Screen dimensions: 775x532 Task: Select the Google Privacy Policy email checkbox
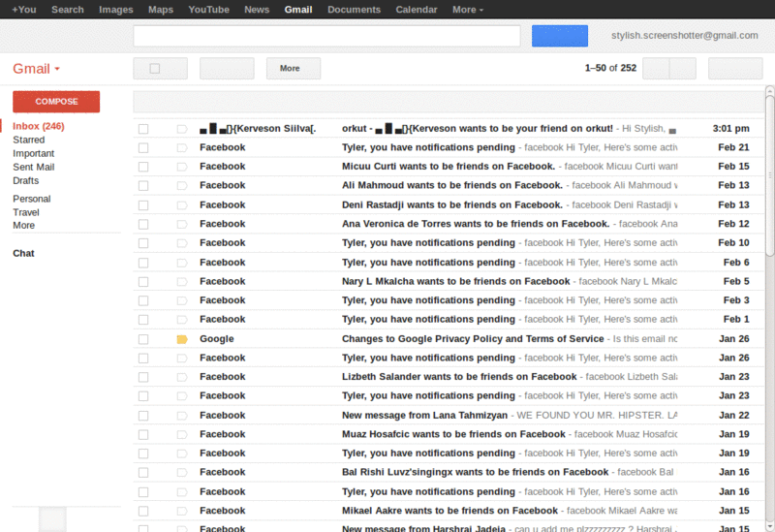point(143,339)
